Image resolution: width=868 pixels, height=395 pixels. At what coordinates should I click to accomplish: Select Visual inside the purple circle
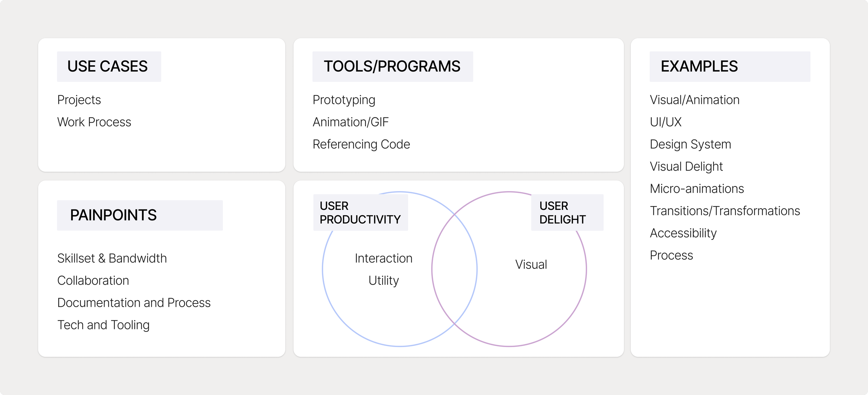[531, 264]
